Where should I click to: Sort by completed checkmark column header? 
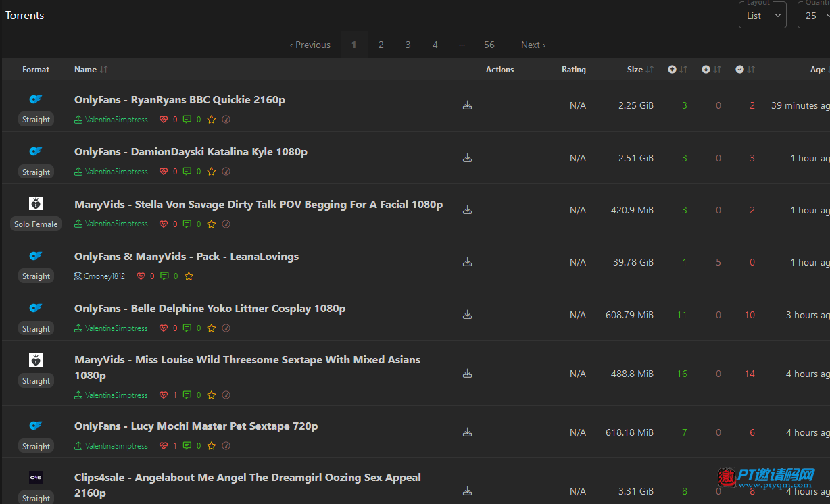pyautogui.click(x=745, y=70)
